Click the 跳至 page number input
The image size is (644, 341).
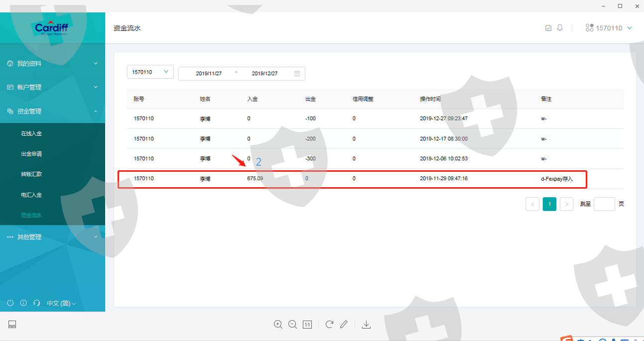click(x=604, y=204)
